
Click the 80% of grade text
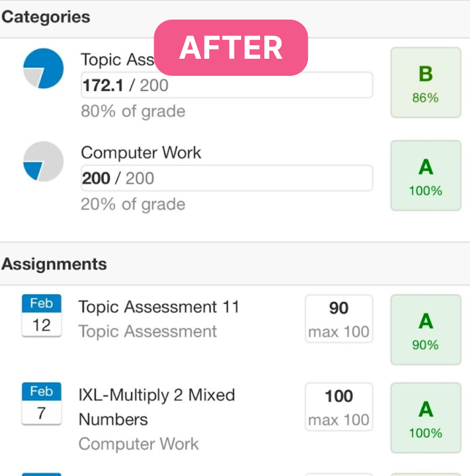click(133, 111)
